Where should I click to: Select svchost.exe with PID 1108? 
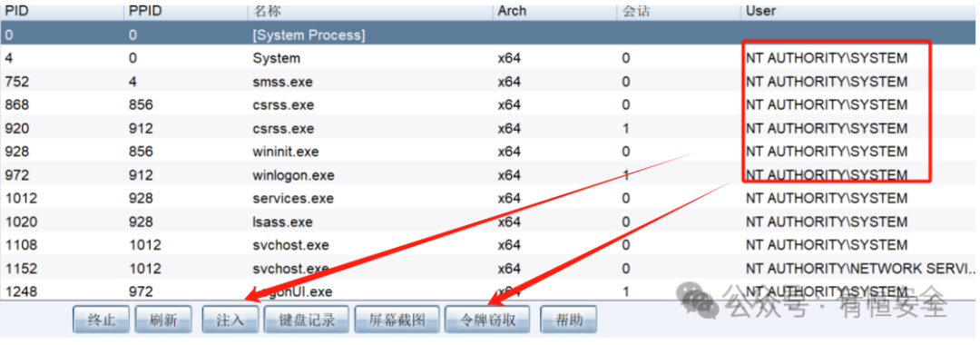tap(290, 245)
